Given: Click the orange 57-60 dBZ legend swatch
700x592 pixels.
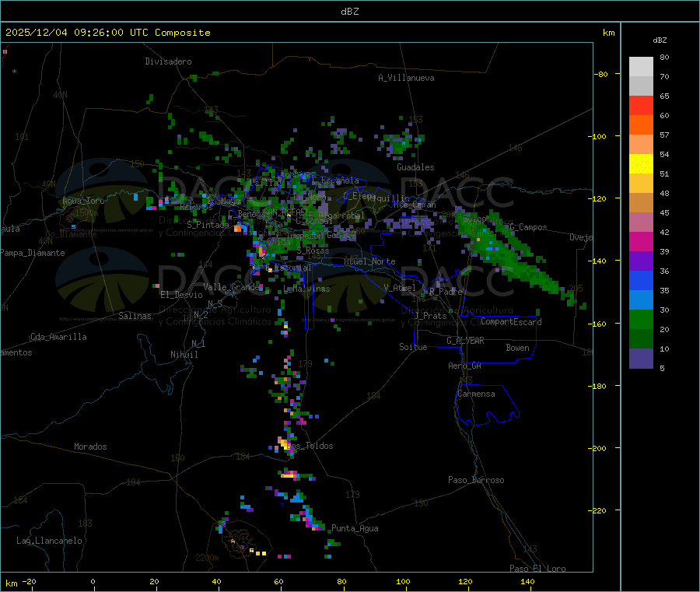Looking at the screenshot, I should pos(641,125).
